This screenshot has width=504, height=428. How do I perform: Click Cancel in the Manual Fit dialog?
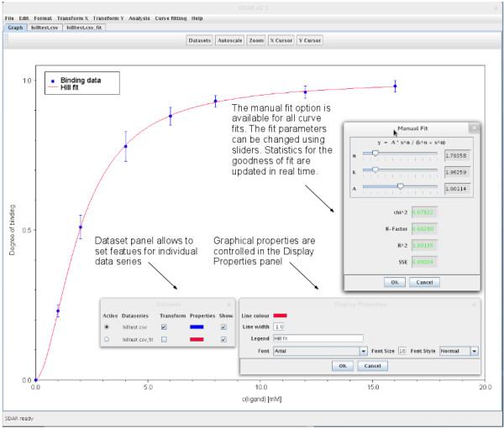pos(424,281)
